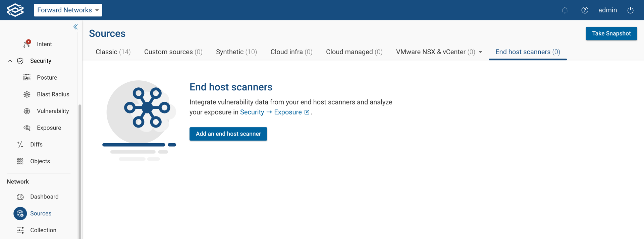The width and height of the screenshot is (644, 239).
Task: Click the power logout icon
Action: [631, 10]
